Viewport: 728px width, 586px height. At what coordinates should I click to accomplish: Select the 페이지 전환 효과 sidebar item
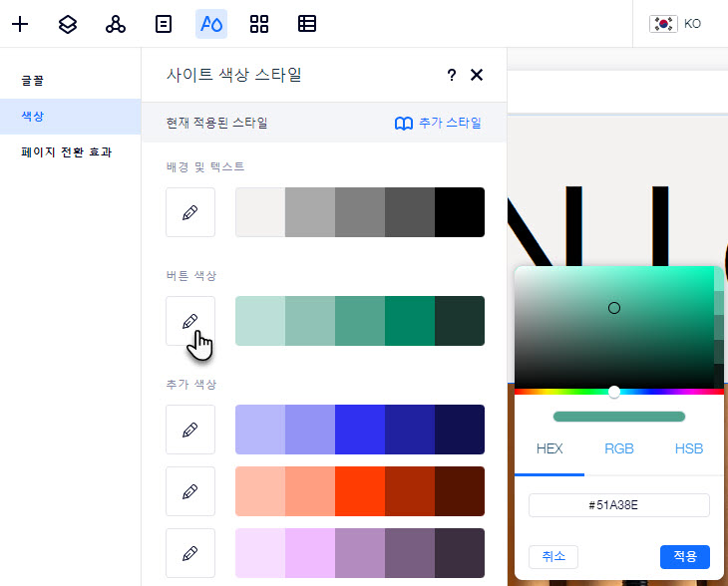pyautogui.click(x=71, y=151)
